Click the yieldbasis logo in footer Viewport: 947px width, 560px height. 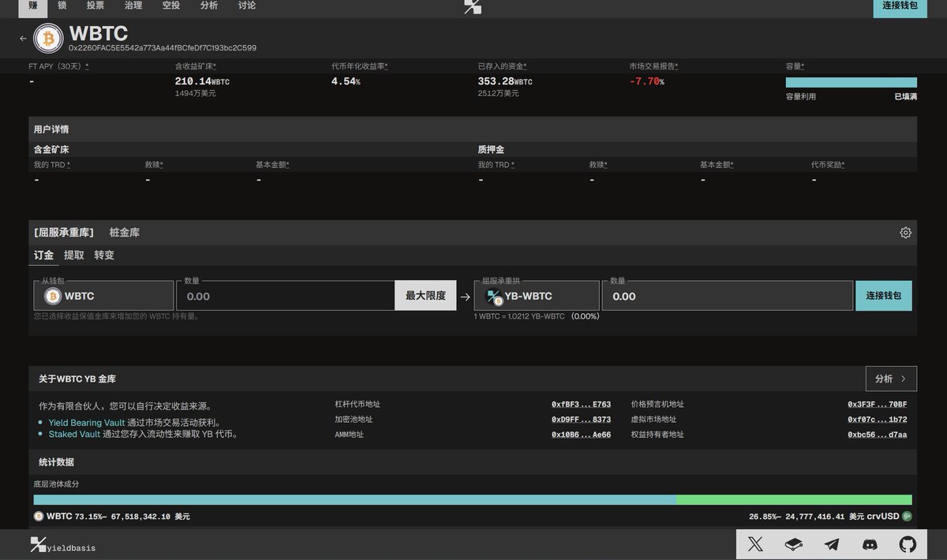click(x=62, y=545)
